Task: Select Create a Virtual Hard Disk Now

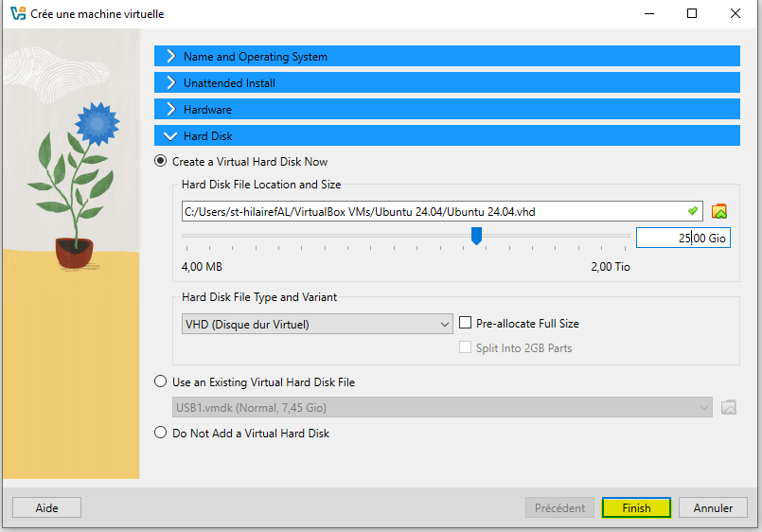Action: click(161, 162)
